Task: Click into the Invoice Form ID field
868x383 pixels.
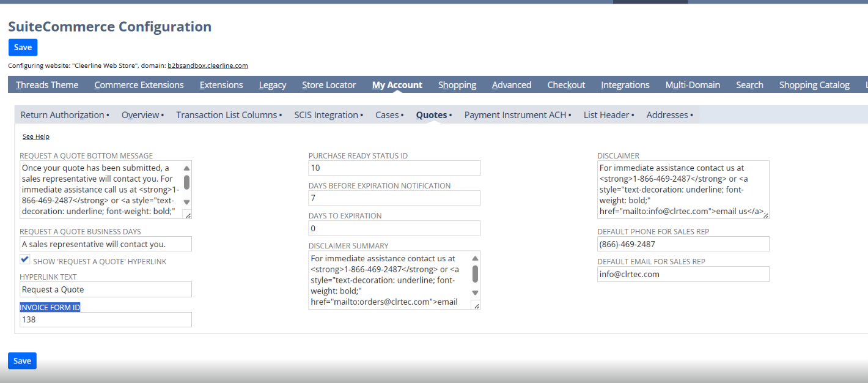Action: click(105, 319)
